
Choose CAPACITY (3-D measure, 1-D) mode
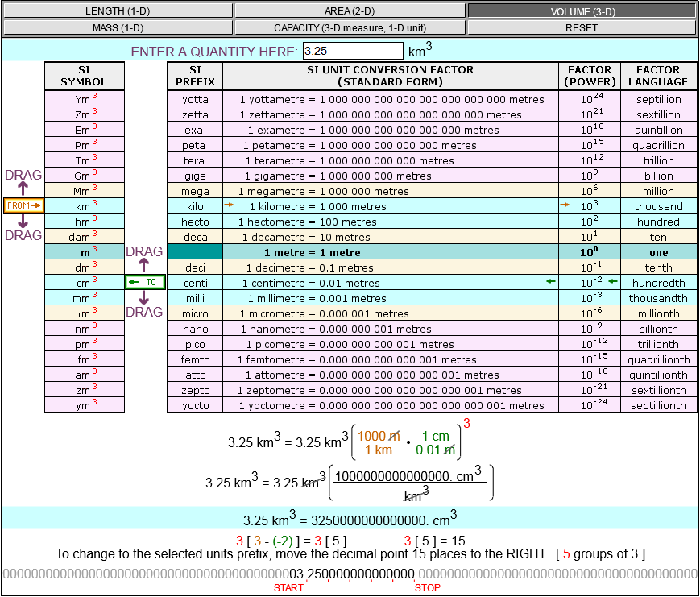(x=350, y=27)
